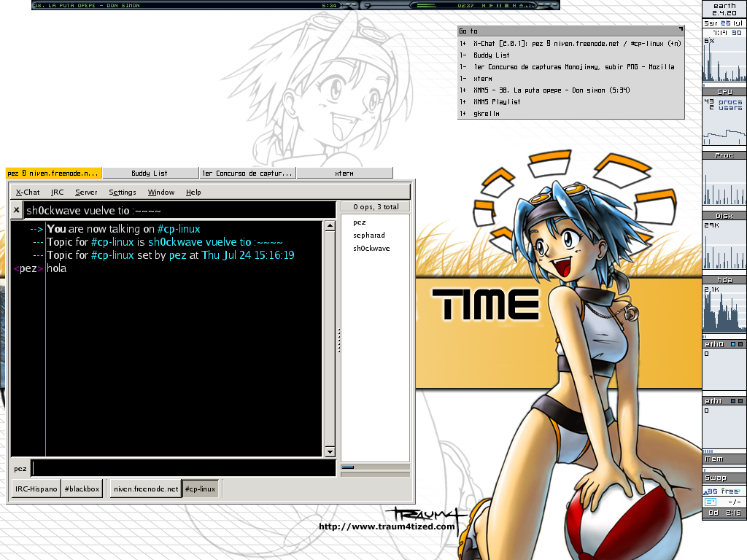Skip to next XMMS track
This screenshot has width=747, height=560.
pyautogui.click(x=514, y=5)
